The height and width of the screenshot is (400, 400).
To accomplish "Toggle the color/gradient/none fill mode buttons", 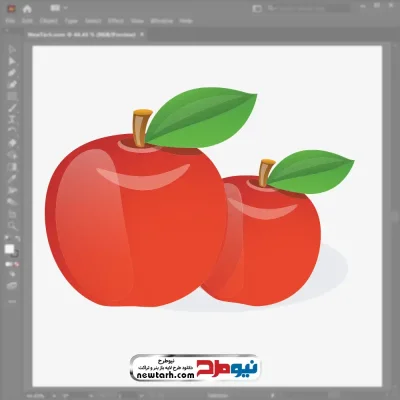I will click(x=12, y=264).
